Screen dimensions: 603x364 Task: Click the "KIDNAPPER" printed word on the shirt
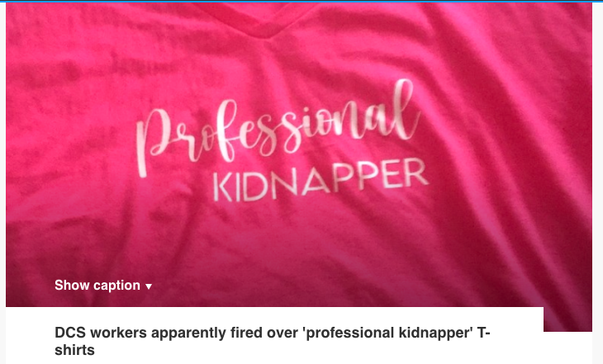tap(320, 181)
